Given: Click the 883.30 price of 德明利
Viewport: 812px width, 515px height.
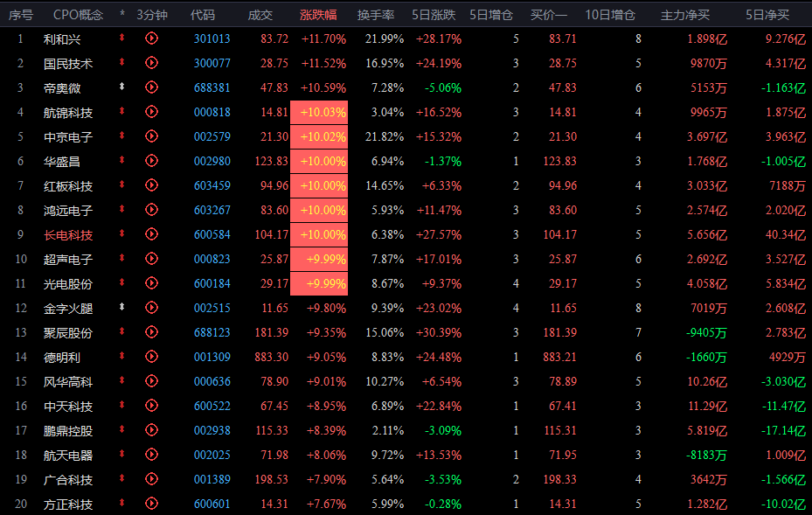Looking at the screenshot, I should (271, 357).
